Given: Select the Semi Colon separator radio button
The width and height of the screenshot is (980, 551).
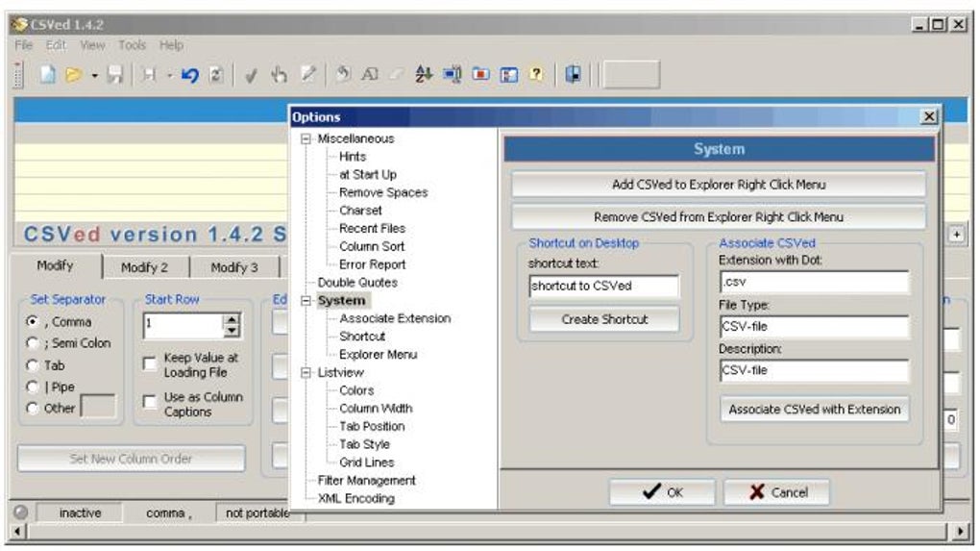Looking at the screenshot, I should tap(33, 342).
